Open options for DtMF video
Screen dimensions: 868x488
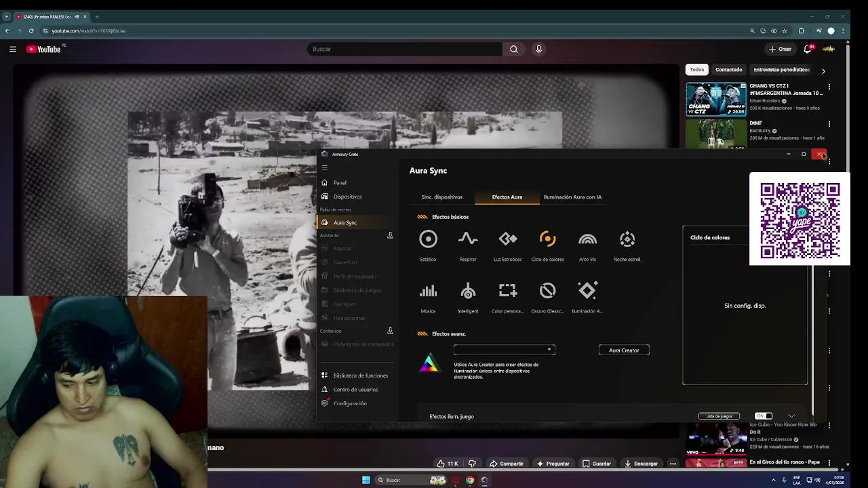[829, 124]
